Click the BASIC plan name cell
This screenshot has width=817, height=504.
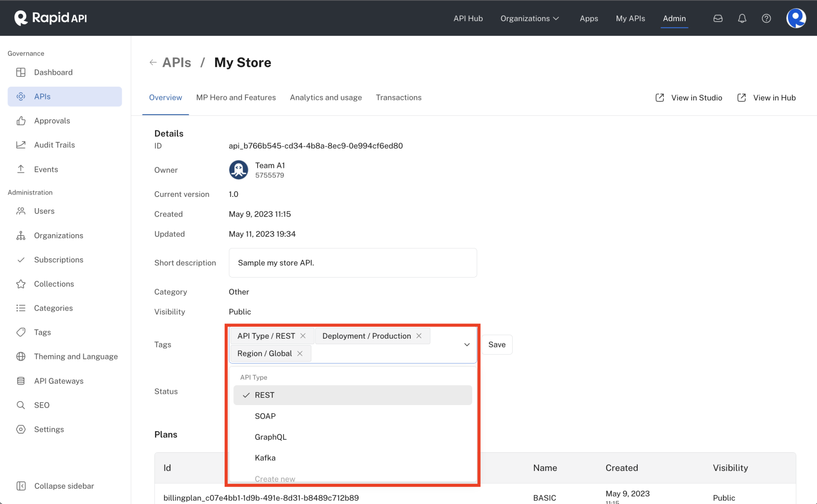click(545, 498)
